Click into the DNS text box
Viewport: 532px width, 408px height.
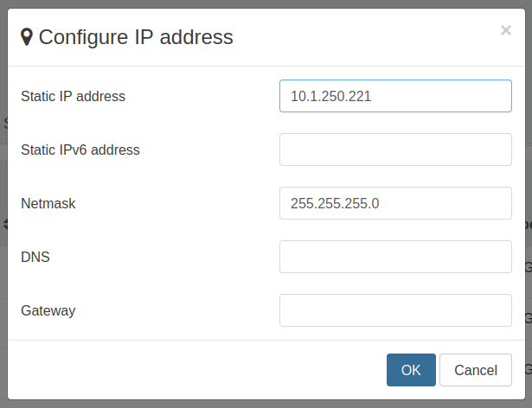pos(395,257)
